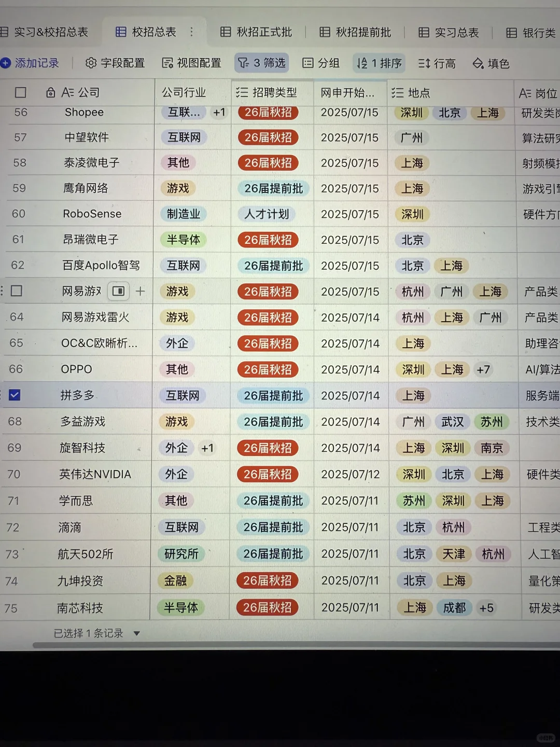Click the group icon beside 分组
560x747 pixels.
pos(308,63)
